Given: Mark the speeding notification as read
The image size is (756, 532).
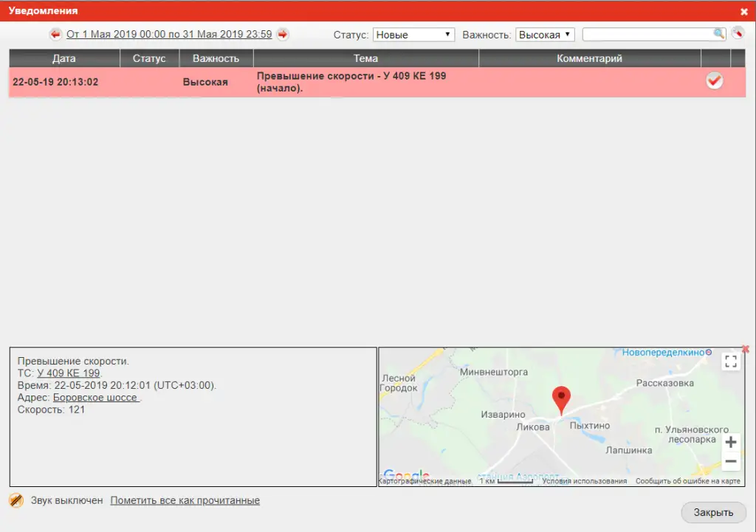Looking at the screenshot, I should (714, 81).
